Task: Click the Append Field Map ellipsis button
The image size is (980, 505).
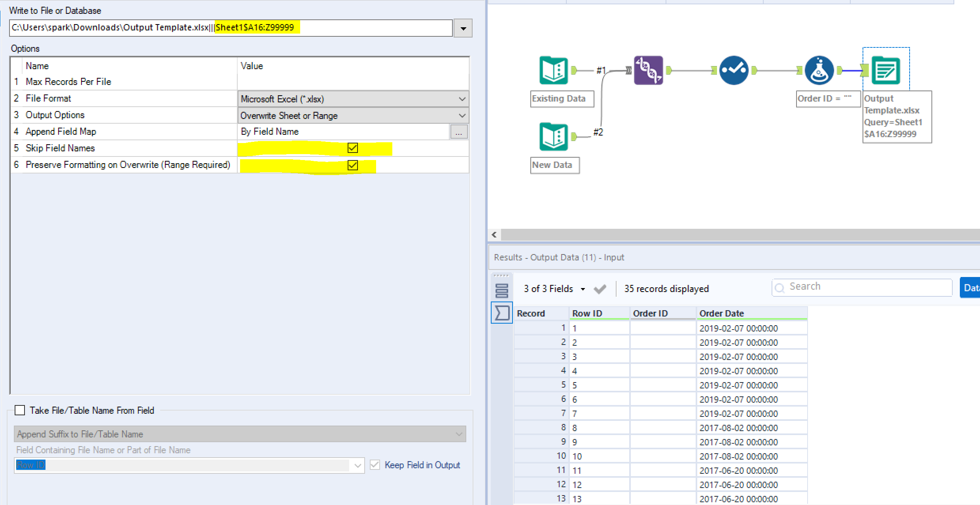Action: coord(458,132)
